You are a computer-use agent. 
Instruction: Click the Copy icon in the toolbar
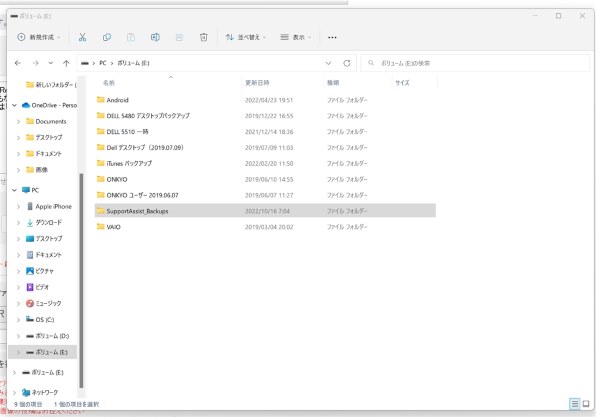[x=107, y=37]
